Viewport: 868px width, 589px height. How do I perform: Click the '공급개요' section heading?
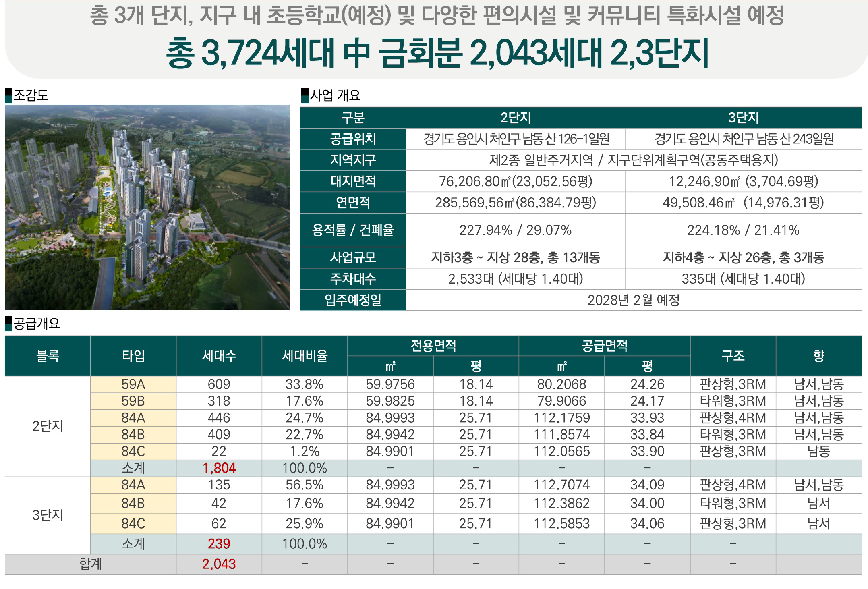coord(37,324)
